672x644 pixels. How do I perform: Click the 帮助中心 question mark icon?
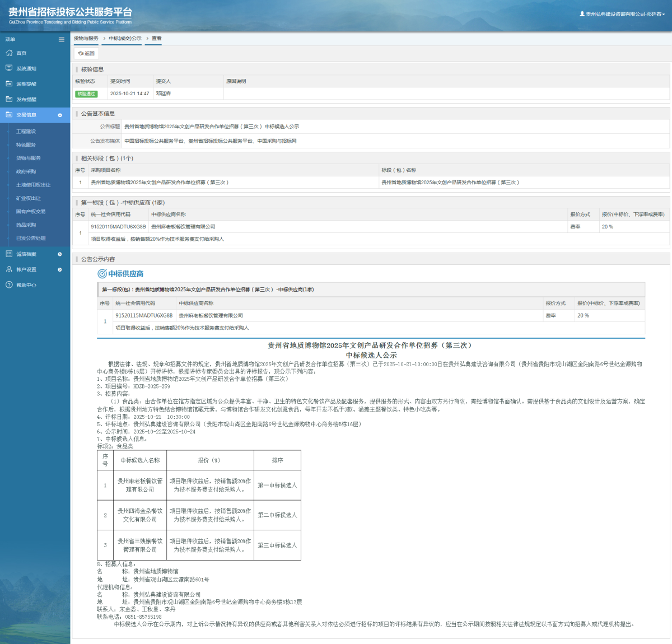click(9, 285)
